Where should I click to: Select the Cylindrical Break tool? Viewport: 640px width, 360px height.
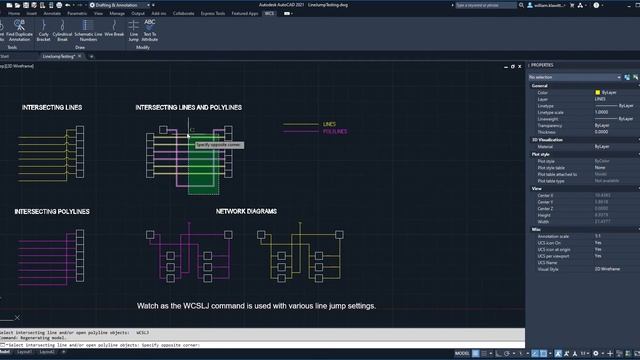(62, 30)
